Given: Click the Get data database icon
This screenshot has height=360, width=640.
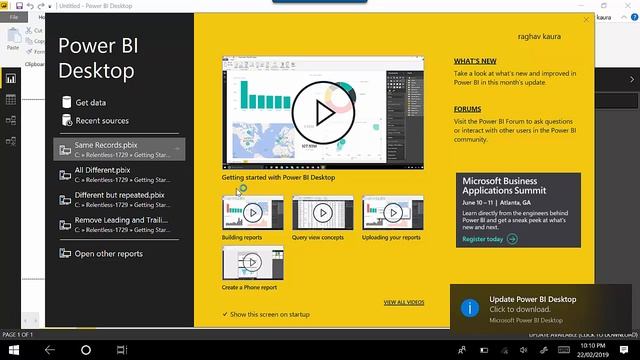Looking at the screenshot, I should pos(67,102).
